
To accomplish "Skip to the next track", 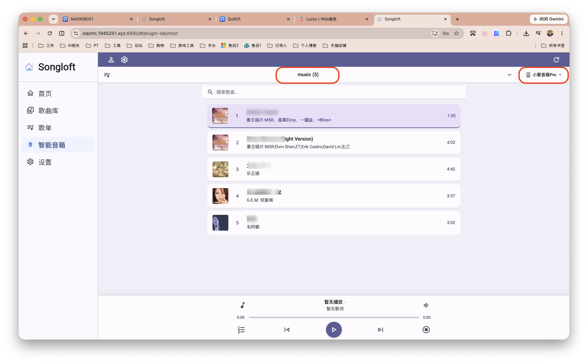I will tap(380, 330).
